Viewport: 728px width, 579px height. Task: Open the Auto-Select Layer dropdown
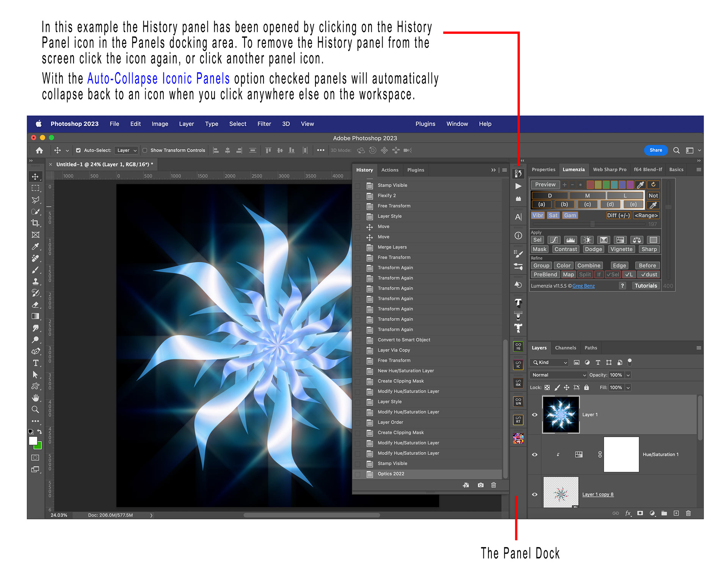127,150
